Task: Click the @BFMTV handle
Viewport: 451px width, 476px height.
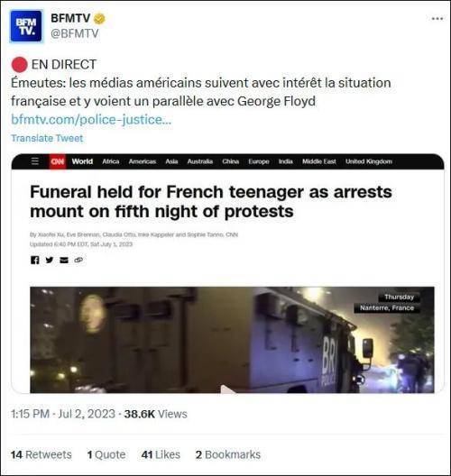Action: (74, 33)
